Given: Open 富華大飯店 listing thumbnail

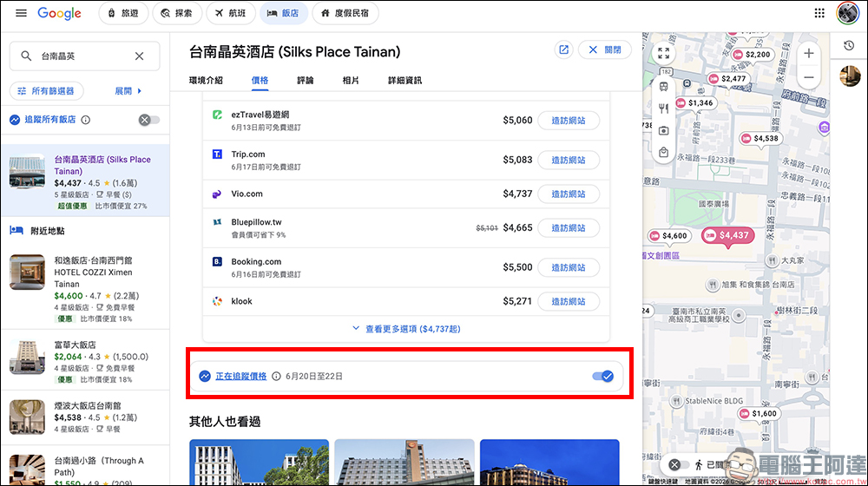Looking at the screenshot, I should pyautogui.click(x=27, y=357).
